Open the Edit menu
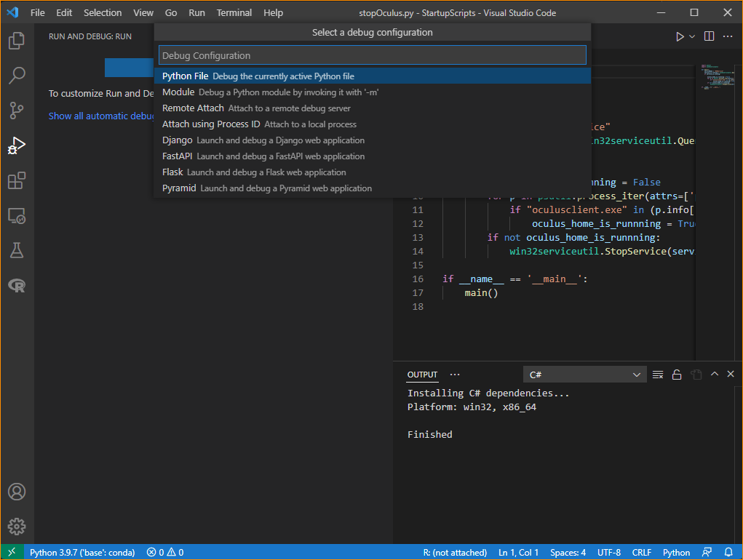Image resolution: width=743 pixels, height=560 pixels. click(x=64, y=13)
